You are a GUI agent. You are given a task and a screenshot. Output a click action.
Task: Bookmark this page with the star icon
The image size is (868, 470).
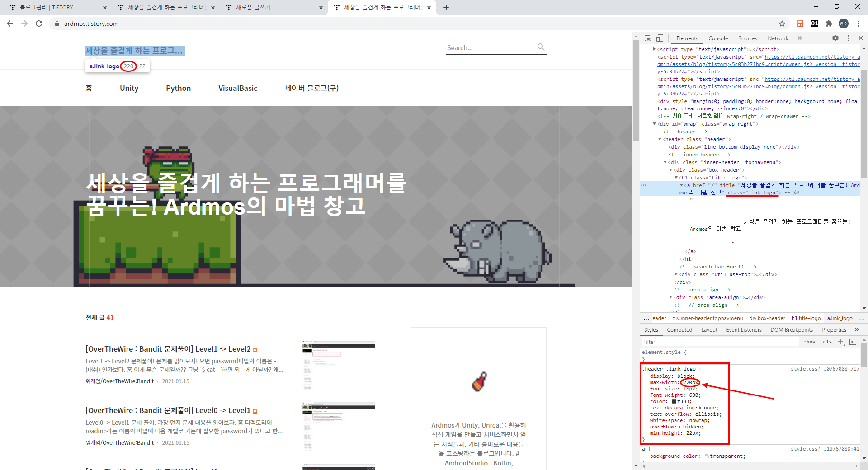[x=782, y=23]
